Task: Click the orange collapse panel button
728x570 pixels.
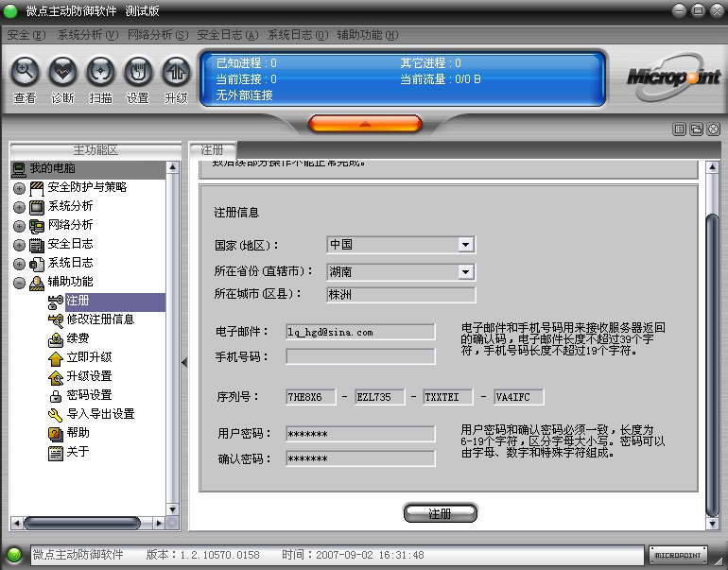Action: (x=365, y=124)
